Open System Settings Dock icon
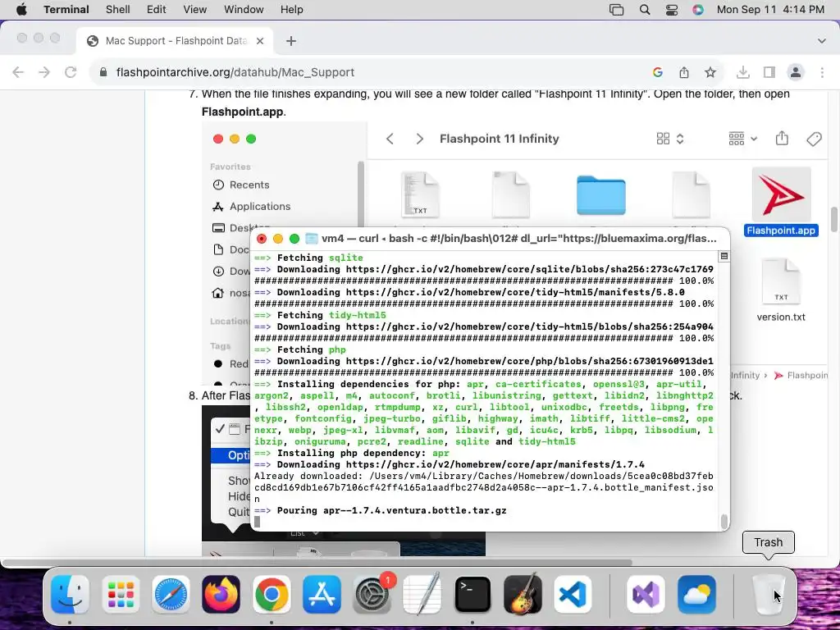This screenshot has height=630, width=840. pos(372,594)
